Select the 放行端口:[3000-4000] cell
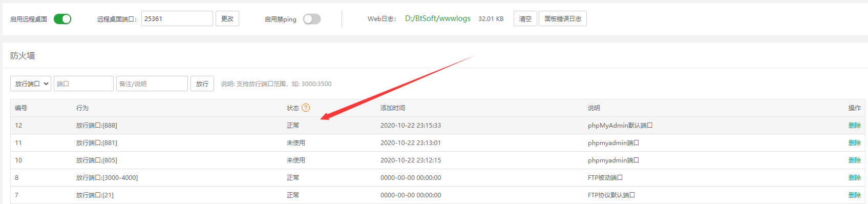The image size is (868, 204). [107, 178]
